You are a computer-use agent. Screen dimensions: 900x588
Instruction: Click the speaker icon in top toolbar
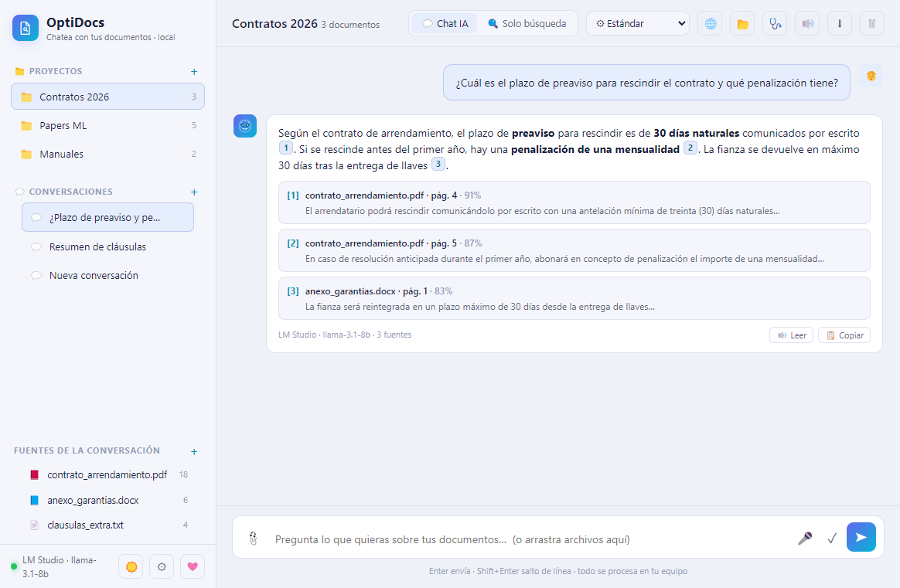click(807, 23)
